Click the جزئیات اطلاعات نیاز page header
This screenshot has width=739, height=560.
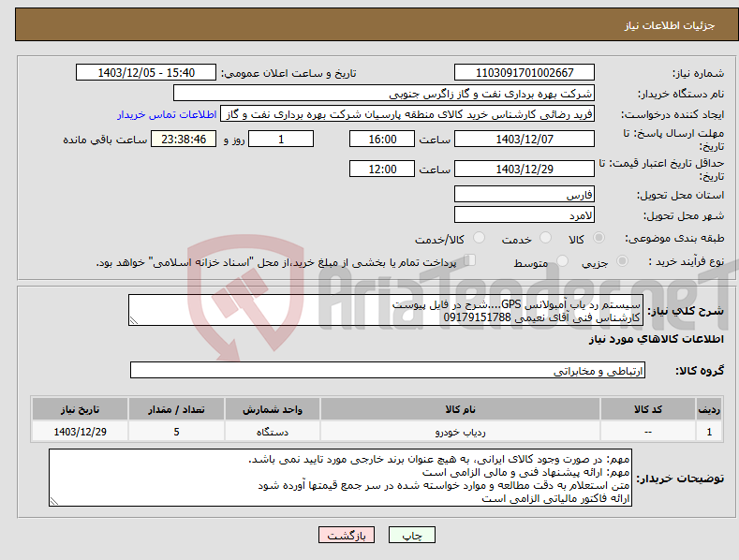[670, 25]
